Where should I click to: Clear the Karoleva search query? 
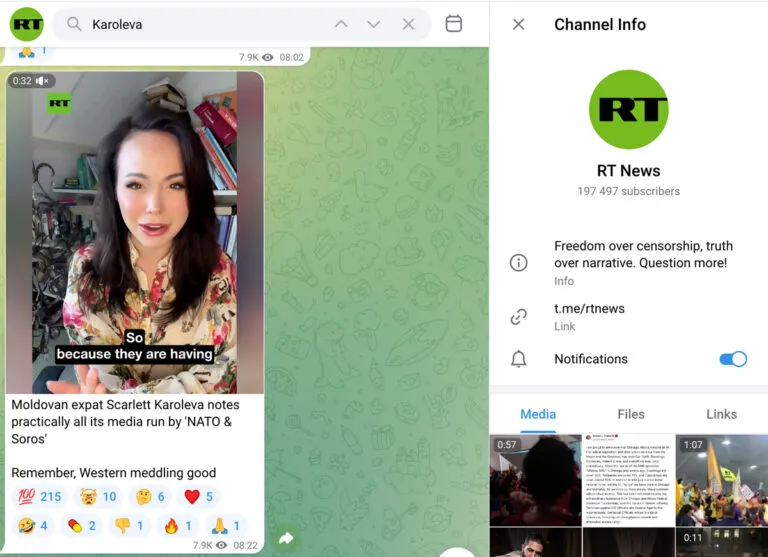(x=408, y=24)
